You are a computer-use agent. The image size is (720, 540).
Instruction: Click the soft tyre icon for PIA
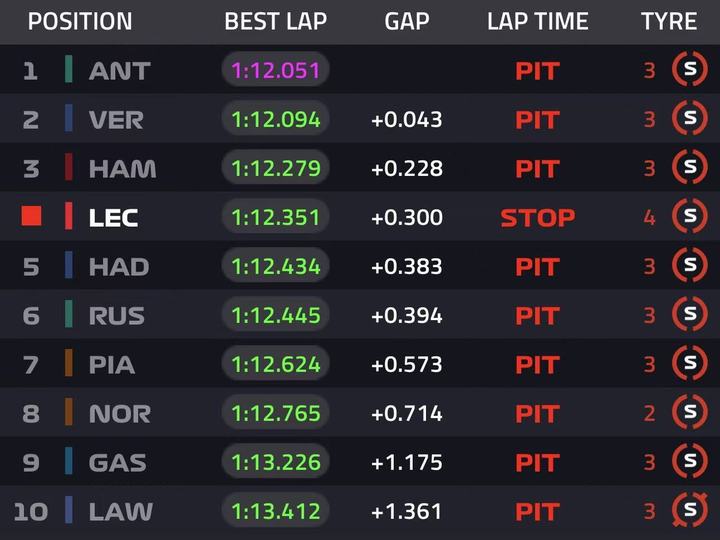pyautogui.click(x=690, y=363)
